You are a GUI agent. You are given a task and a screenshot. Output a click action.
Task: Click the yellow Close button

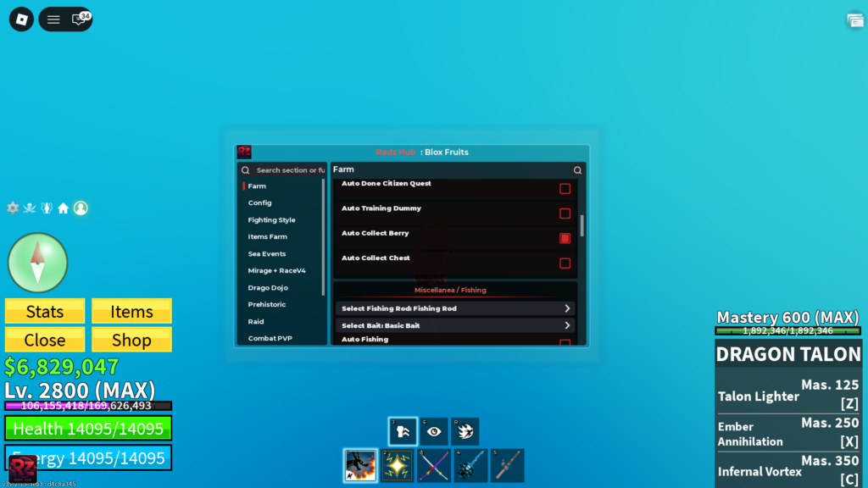coord(45,340)
